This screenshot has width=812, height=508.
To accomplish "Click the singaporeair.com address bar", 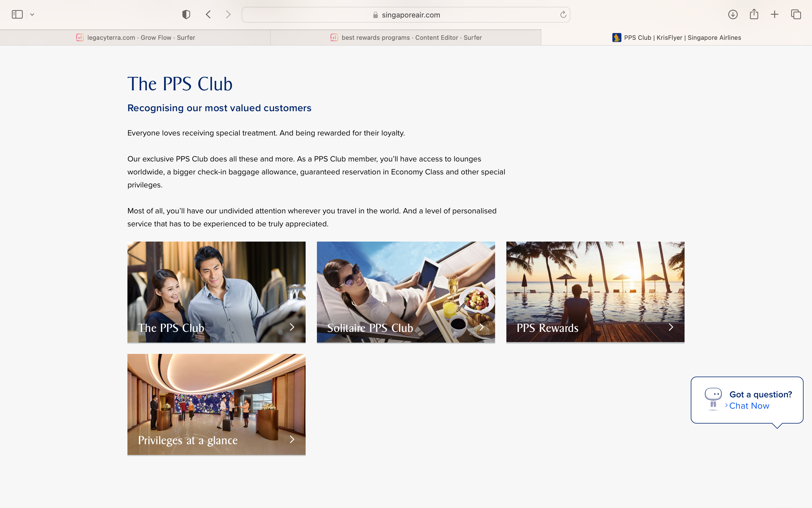I will 406,15.
